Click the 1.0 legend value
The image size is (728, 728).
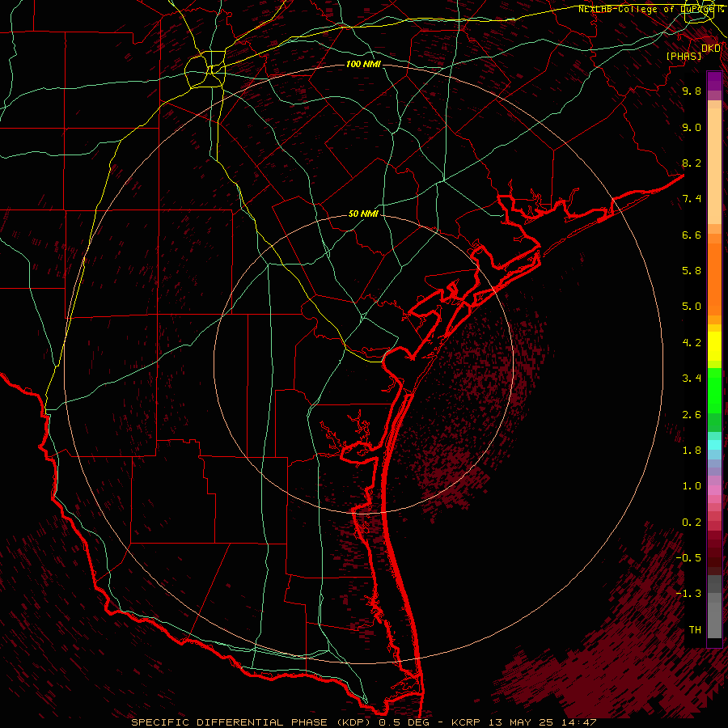[x=692, y=486]
